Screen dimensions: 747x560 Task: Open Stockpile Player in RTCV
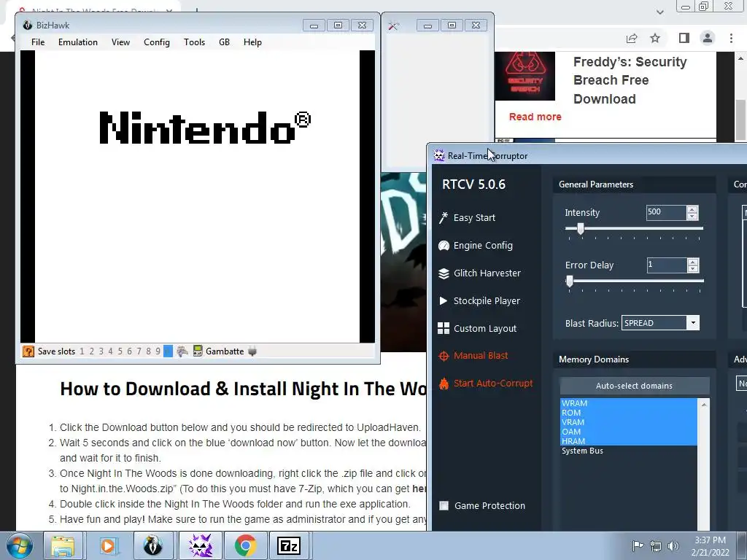479,300
